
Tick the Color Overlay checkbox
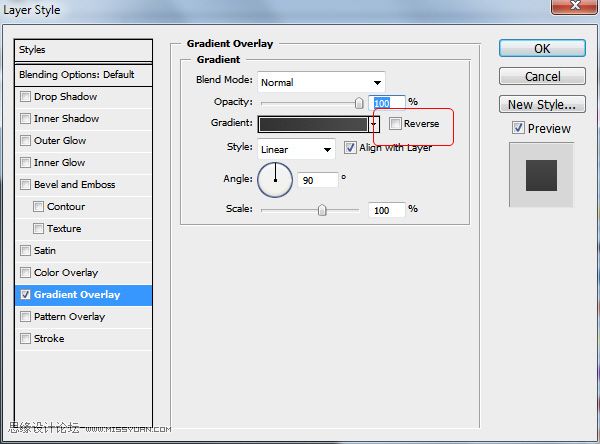coord(25,273)
